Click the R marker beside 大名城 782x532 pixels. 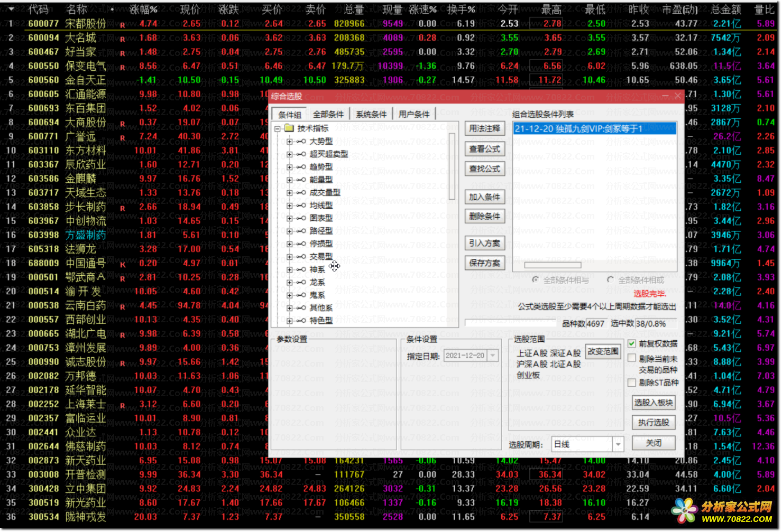pyautogui.click(x=123, y=39)
